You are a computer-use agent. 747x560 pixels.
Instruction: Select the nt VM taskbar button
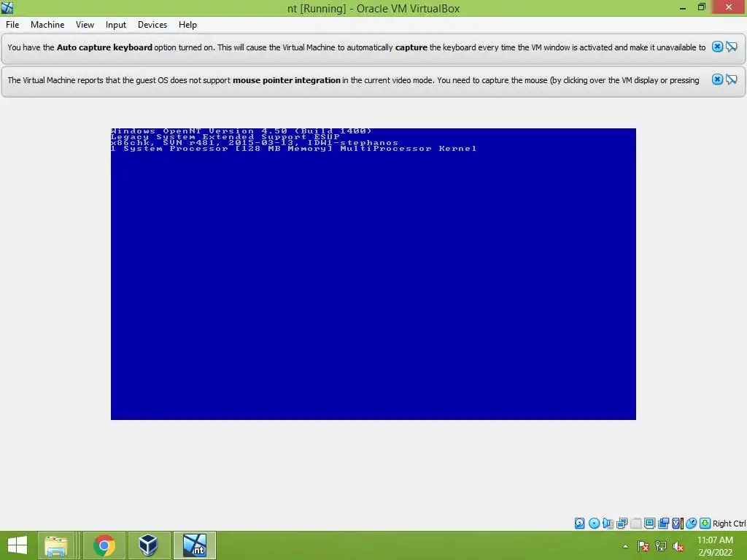coord(195,545)
